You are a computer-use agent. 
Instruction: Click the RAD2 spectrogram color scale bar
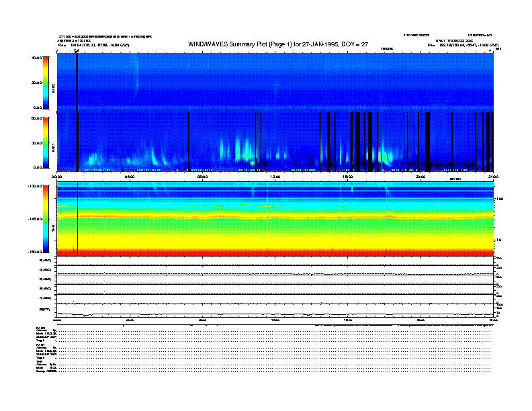pos(46,83)
